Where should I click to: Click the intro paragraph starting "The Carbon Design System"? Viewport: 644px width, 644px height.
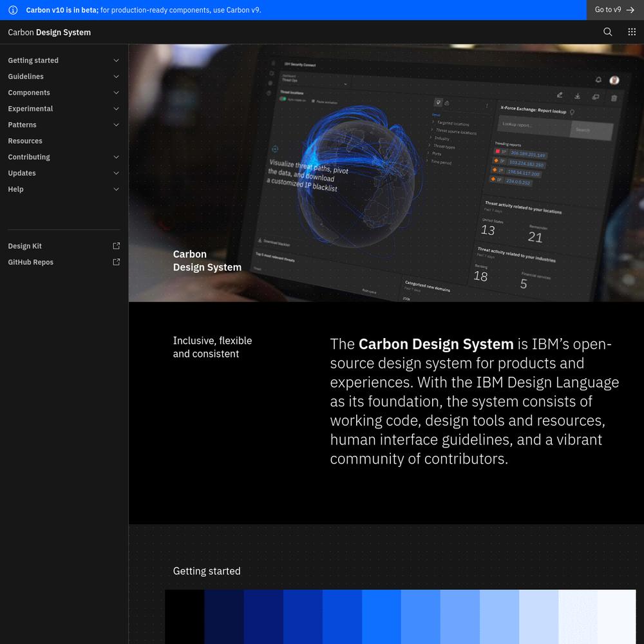tap(475, 401)
